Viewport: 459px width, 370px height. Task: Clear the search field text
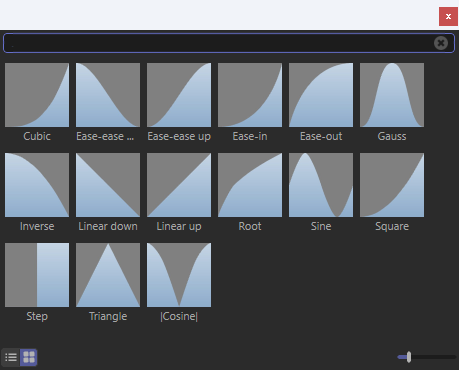tap(441, 43)
